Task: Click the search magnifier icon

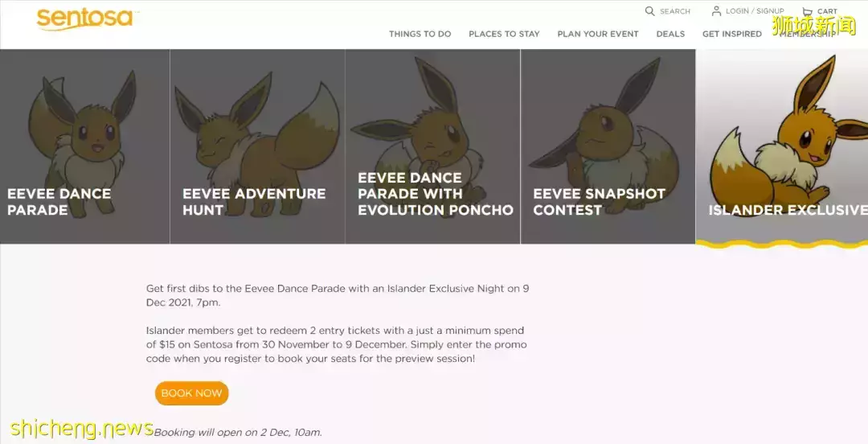Action: click(x=649, y=11)
